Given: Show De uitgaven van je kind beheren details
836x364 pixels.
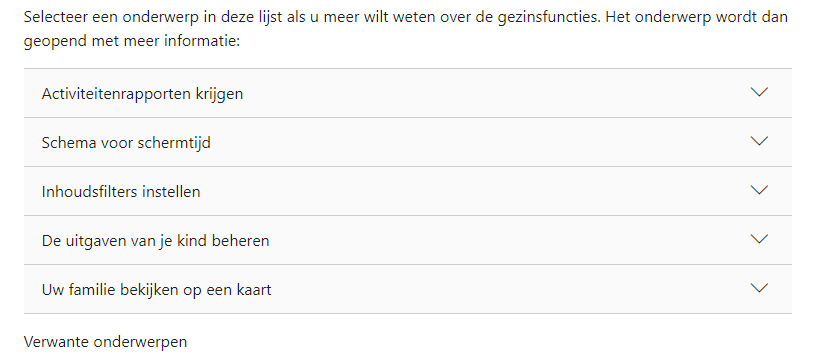Looking at the screenshot, I should (155, 241).
